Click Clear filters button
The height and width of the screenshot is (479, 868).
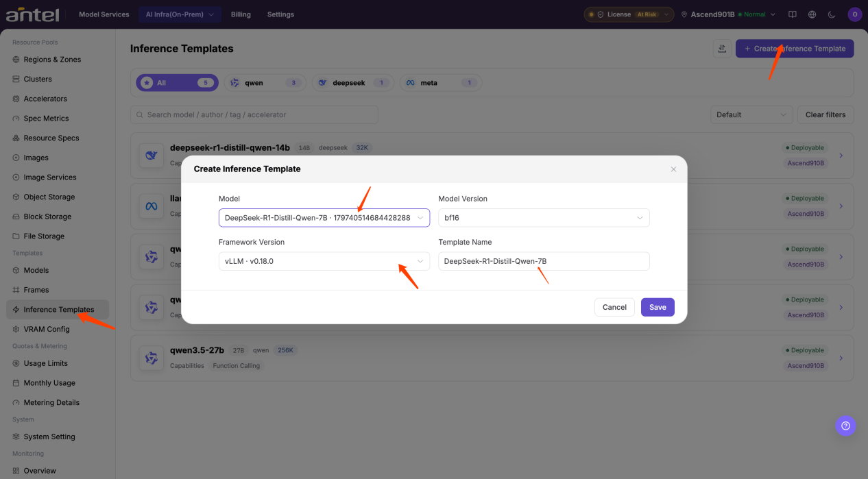coord(825,114)
